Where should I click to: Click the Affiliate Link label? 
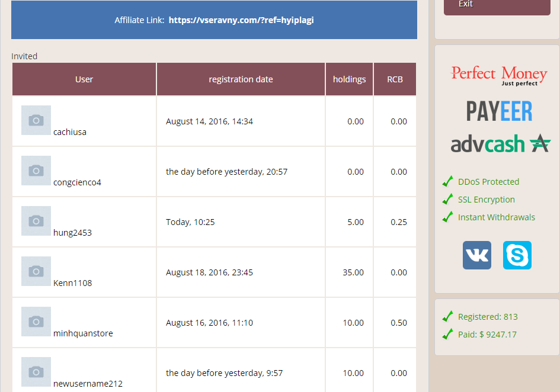click(x=139, y=20)
